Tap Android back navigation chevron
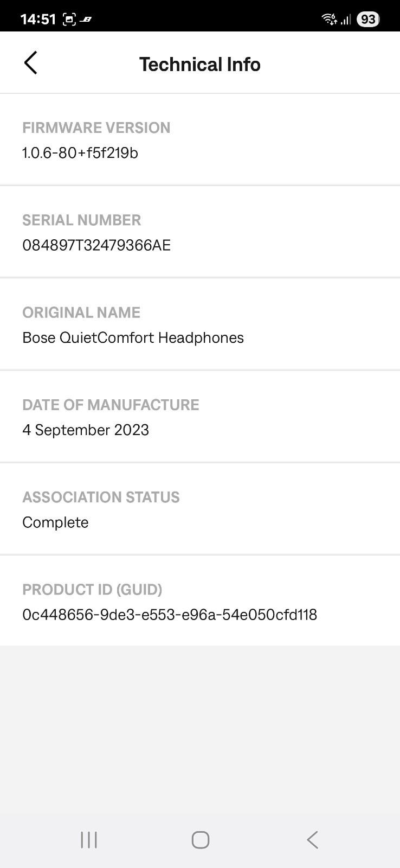 (x=312, y=840)
